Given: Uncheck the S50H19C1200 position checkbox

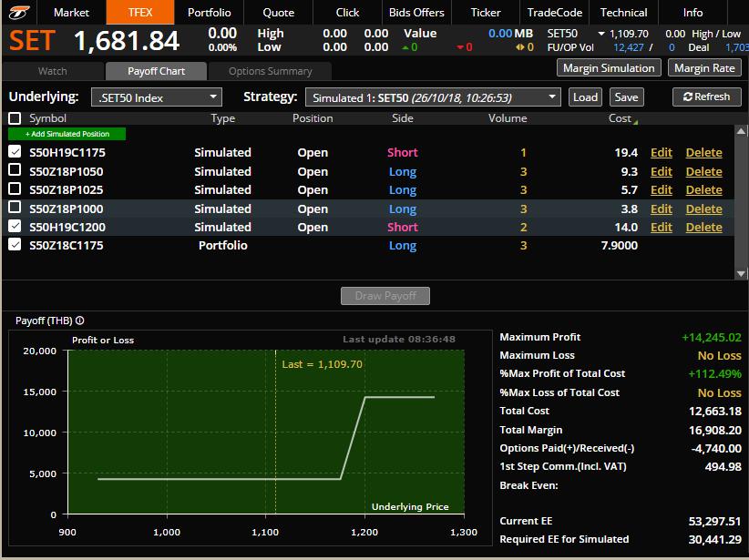Looking at the screenshot, I should (x=15, y=226).
